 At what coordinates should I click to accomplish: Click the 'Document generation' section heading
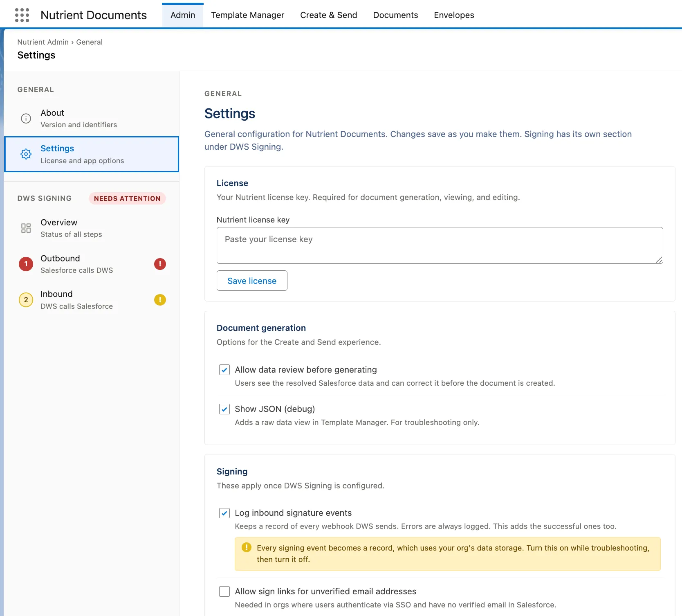[x=261, y=328]
